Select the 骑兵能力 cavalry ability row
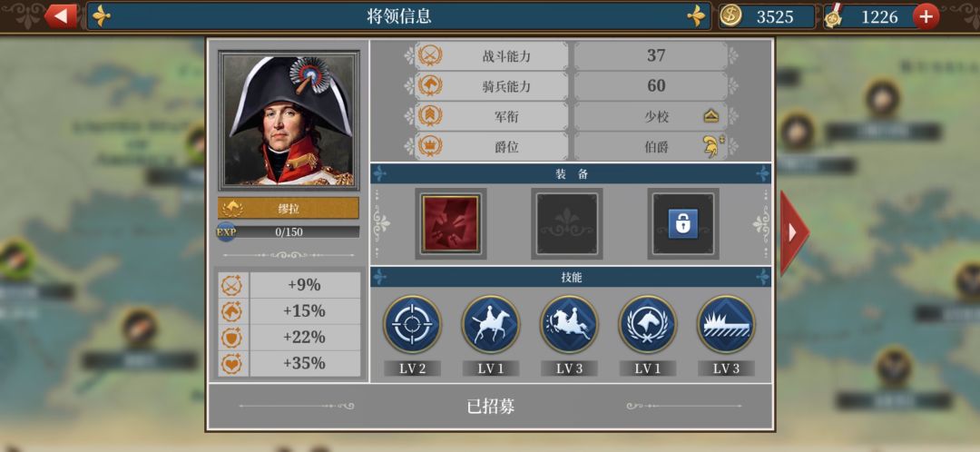 tap(572, 85)
